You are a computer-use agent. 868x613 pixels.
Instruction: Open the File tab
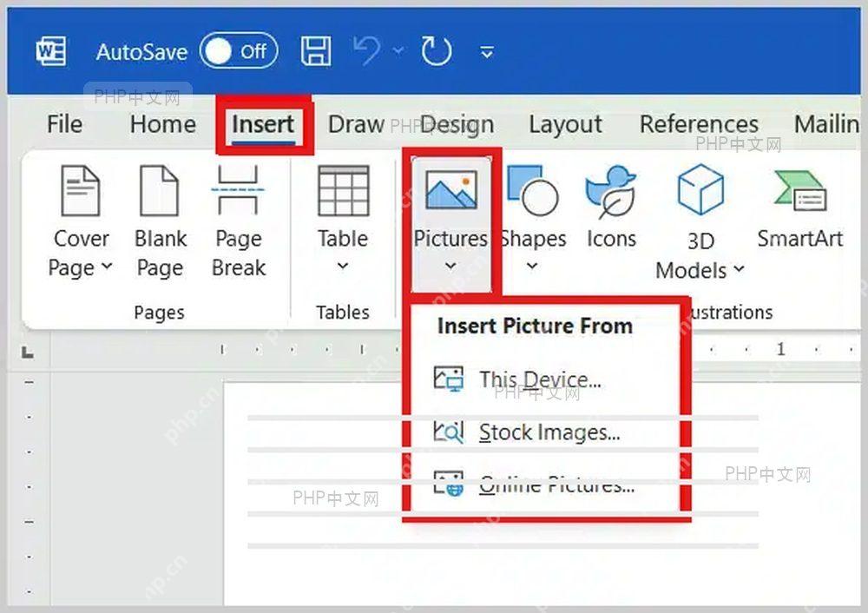(65, 124)
